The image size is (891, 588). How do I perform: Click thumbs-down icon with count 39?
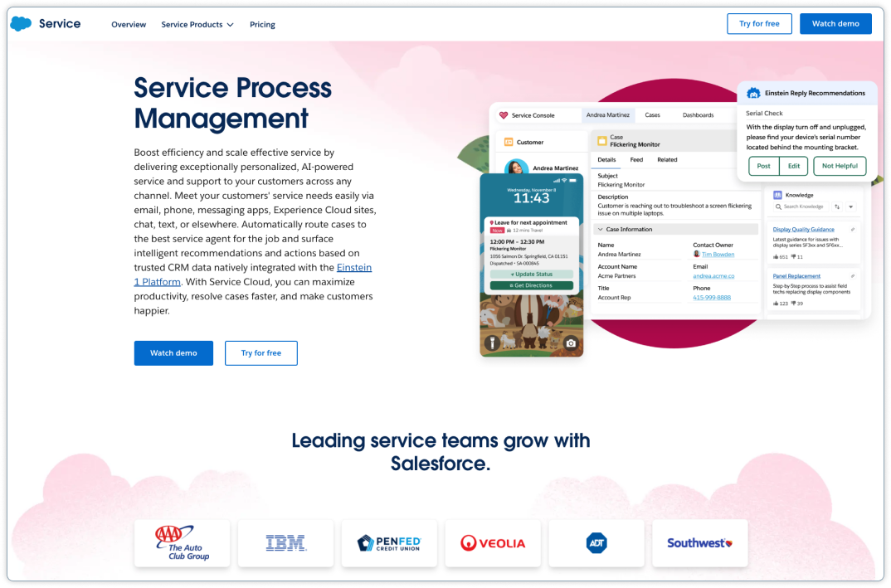click(x=793, y=304)
